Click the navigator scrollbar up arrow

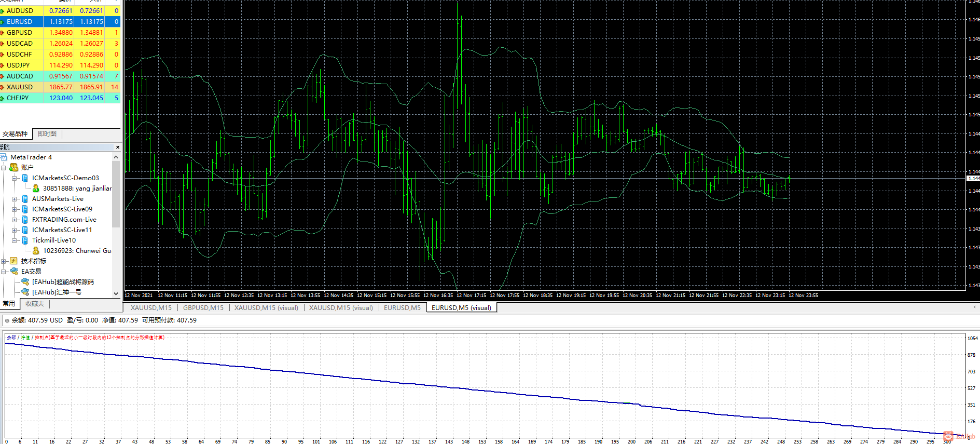(116, 156)
